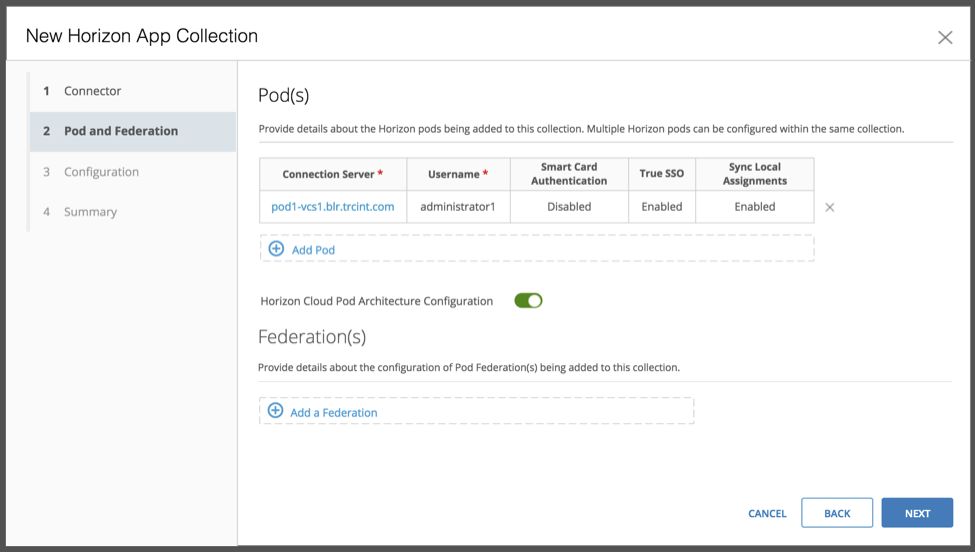975x552 pixels.
Task: Remove the pod1-vcs1 pod row
Action: click(829, 207)
